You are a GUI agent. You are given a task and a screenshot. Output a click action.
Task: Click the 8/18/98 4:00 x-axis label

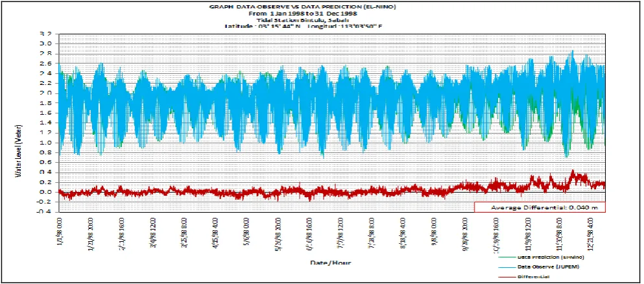pos(403,232)
